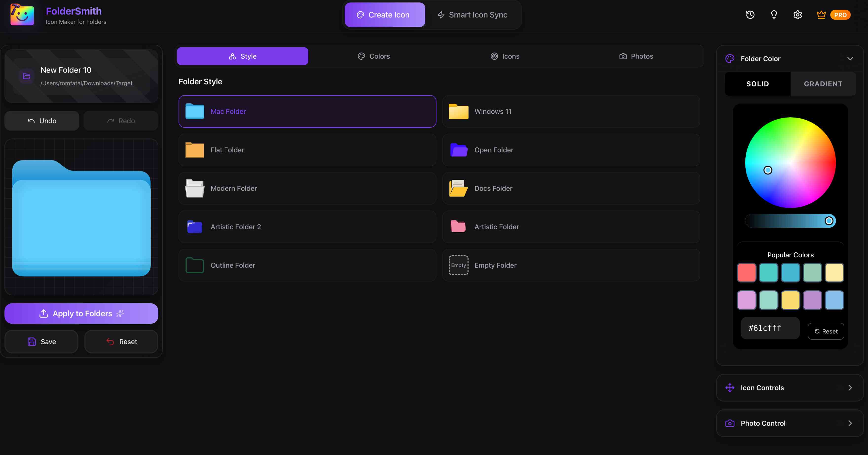The width and height of the screenshot is (868, 455).
Task: Click the camera icon on Photos tab
Action: click(x=623, y=56)
